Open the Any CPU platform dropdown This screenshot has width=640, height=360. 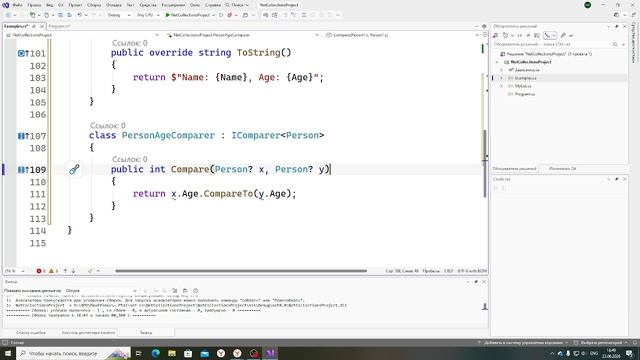[148, 15]
